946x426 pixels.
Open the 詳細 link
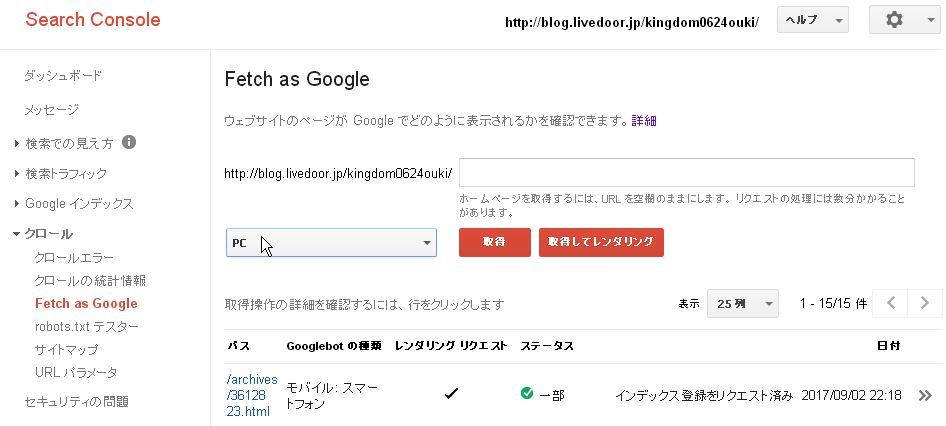644,120
